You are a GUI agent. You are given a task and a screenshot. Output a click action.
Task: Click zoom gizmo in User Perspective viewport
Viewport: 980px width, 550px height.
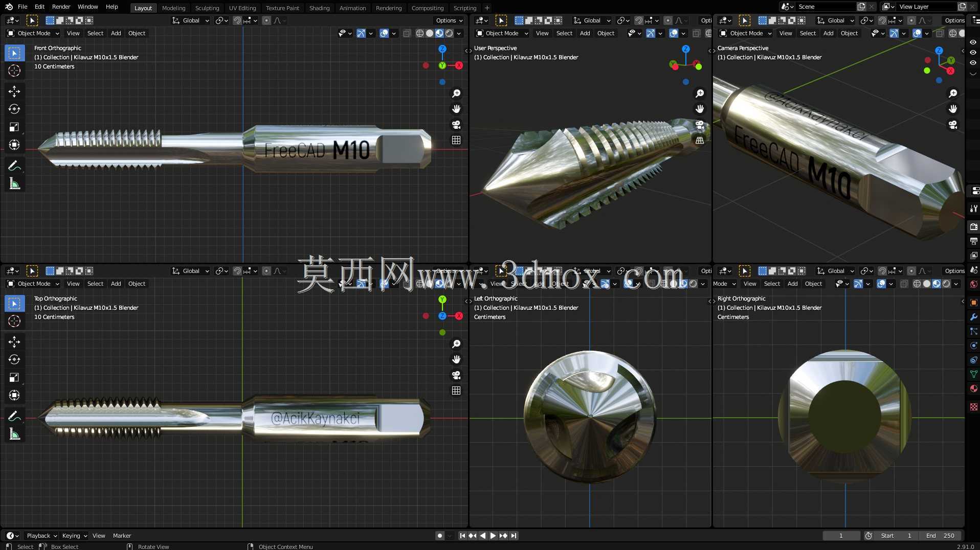(x=700, y=94)
